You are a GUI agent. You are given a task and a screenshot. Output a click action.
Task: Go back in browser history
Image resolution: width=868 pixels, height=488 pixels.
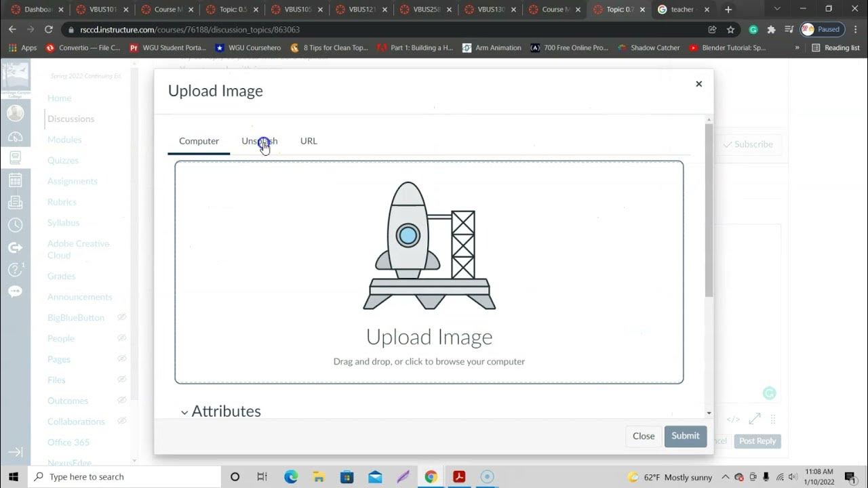point(12,30)
